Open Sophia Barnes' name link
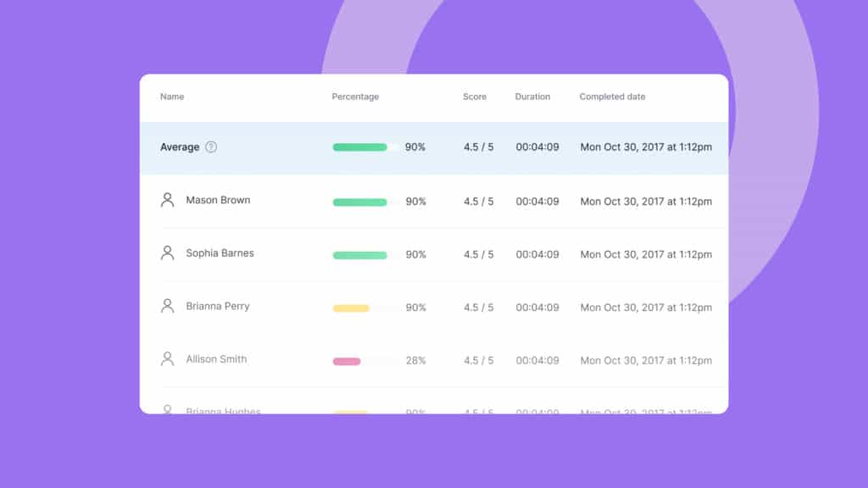The image size is (868, 488). 220,253
